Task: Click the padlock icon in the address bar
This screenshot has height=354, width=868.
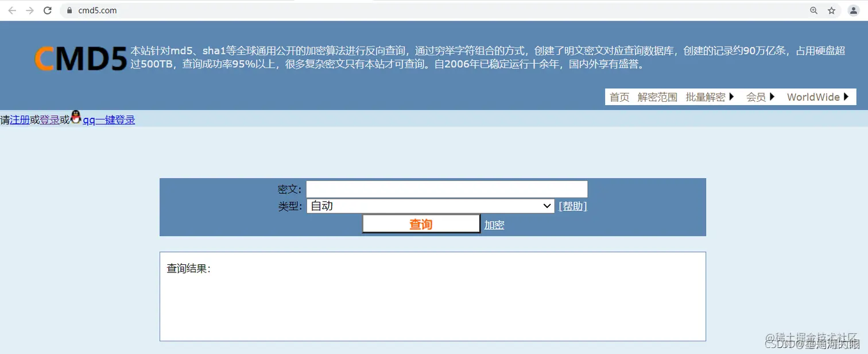Action: (69, 10)
